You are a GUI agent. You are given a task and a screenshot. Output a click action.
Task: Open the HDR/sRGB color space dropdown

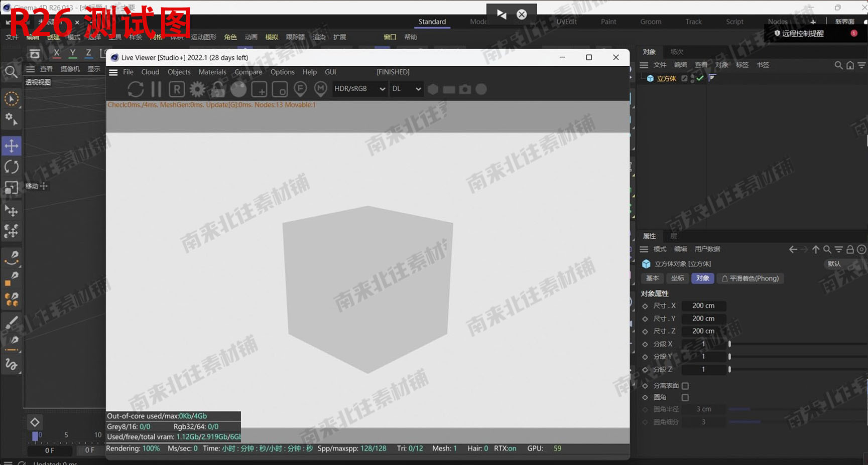click(359, 89)
